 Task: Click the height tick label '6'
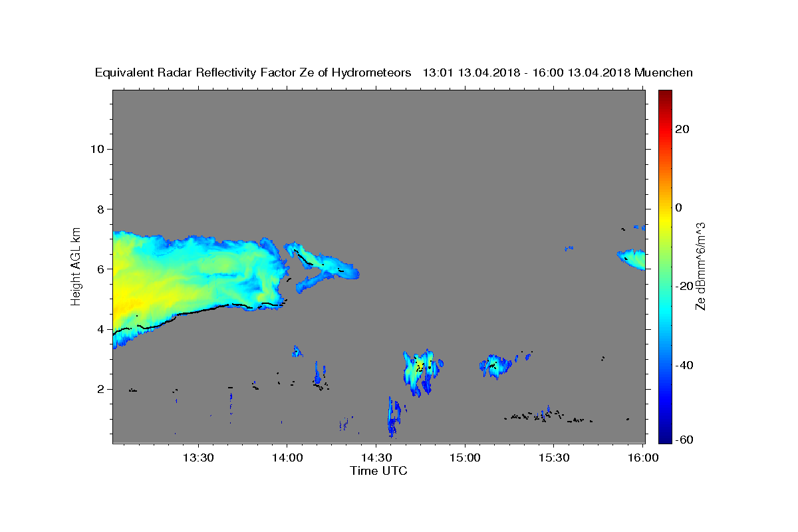[x=100, y=269]
